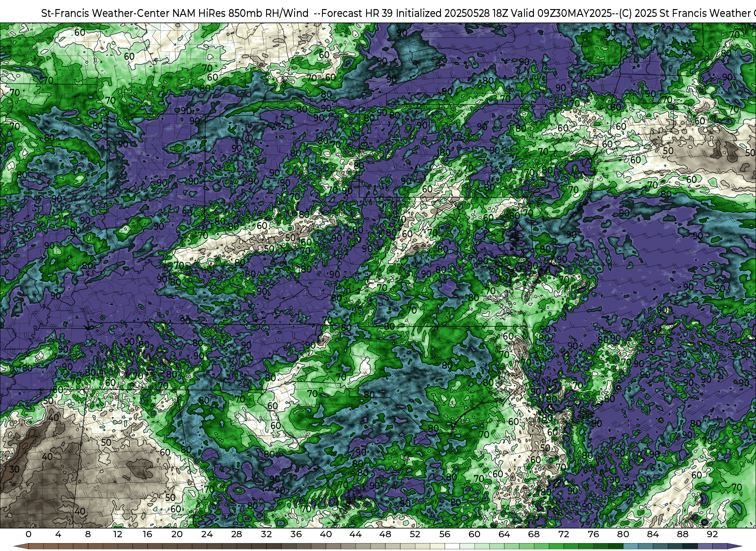The height and width of the screenshot is (551, 756).
Task: Click the colorbar label '36'
Action: click(x=296, y=534)
